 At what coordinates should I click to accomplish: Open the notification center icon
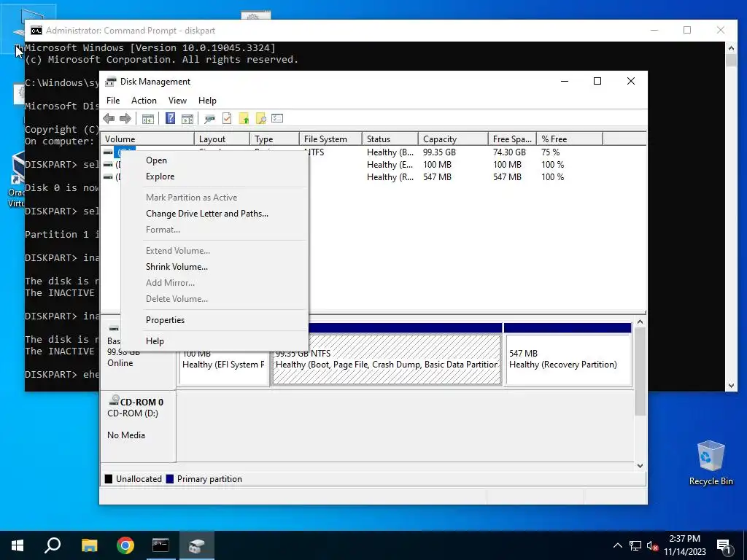[724, 547]
